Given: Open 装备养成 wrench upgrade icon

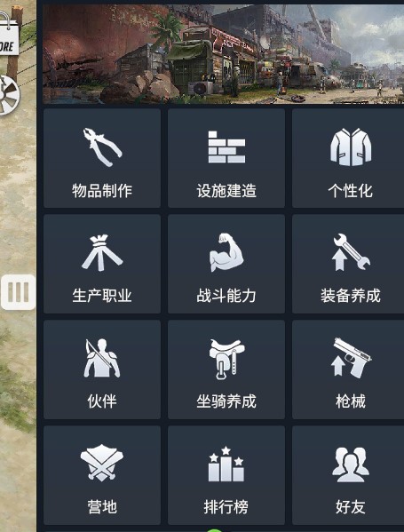Looking at the screenshot, I should (x=351, y=251).
